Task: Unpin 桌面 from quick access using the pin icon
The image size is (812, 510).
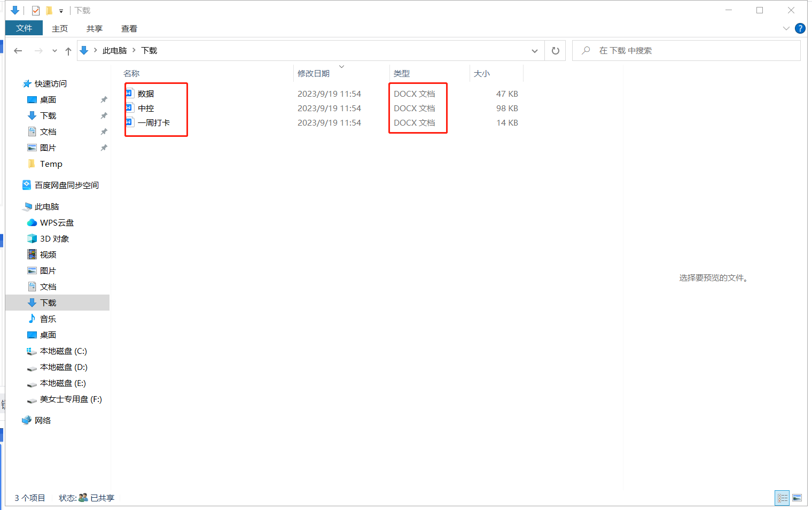Action: [x=104, y=99]
